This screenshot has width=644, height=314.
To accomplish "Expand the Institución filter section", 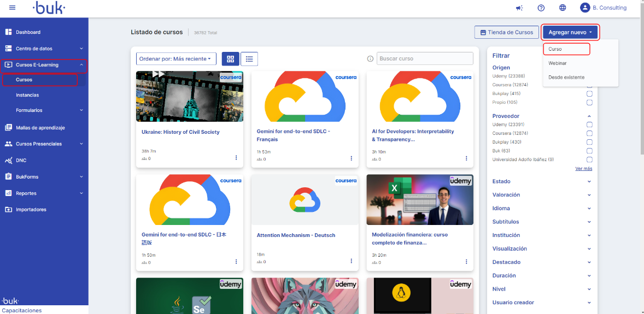I will (589, 235).
